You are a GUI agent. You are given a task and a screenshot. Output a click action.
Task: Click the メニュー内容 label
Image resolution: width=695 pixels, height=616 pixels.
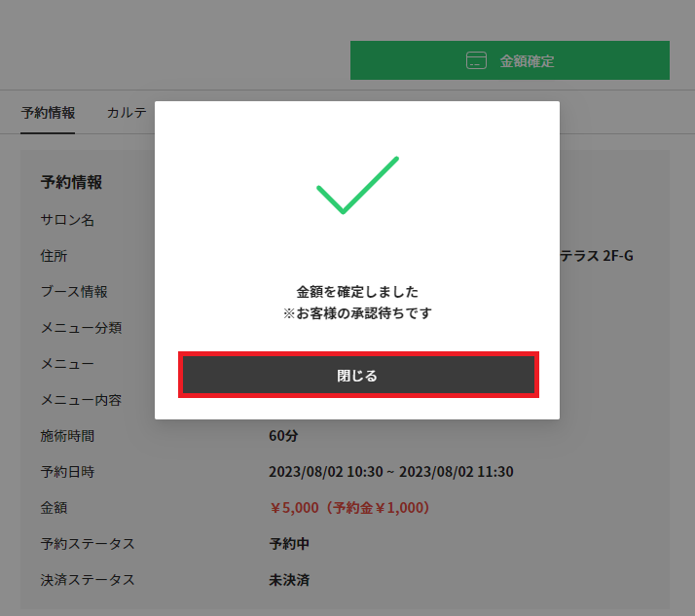coord(81,400)
